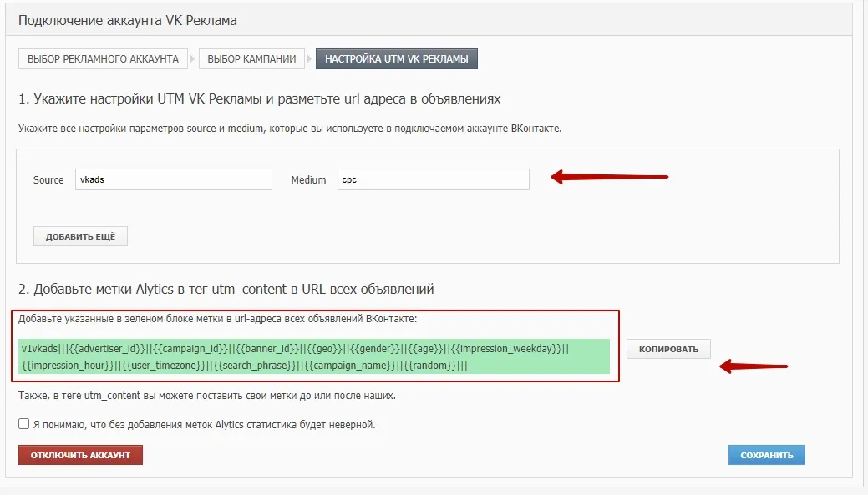Image resolution: width=868 pixels, height=495 pixels.
Task: Click the text Также, в теге utm_content
Action: tap(207, 396)
